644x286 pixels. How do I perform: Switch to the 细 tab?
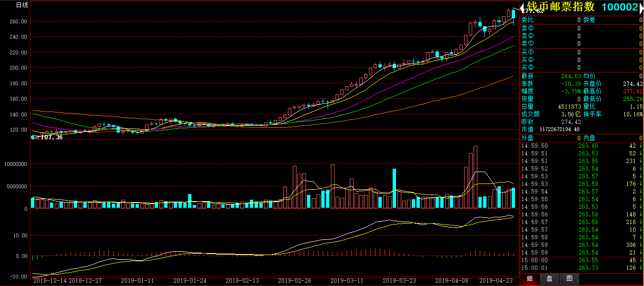click(x=529, y=279)
